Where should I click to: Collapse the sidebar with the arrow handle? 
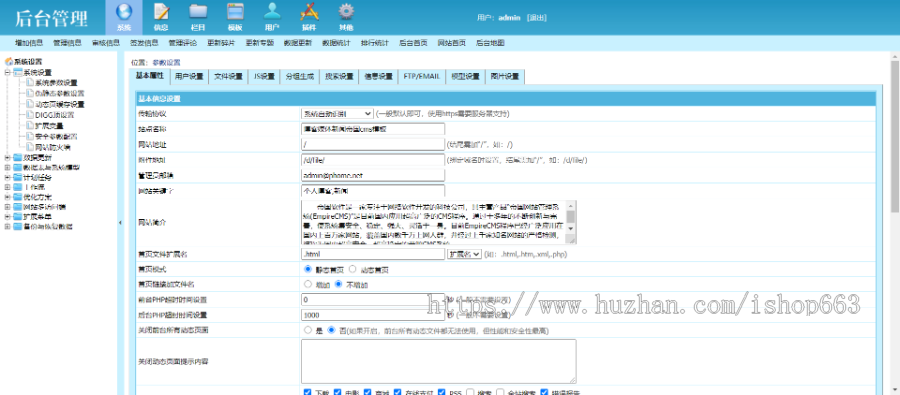[120, 223]
